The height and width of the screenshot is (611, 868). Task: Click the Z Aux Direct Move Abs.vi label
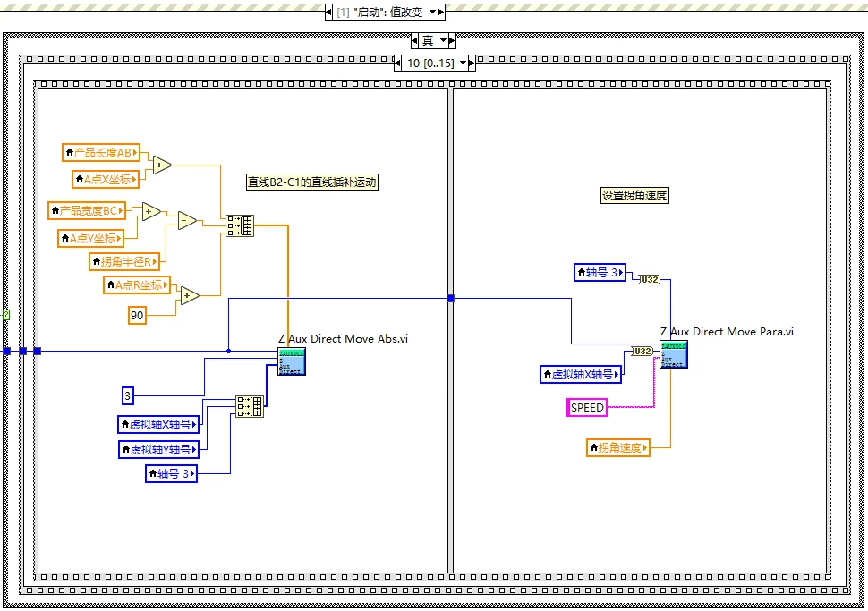tap(344, 339)
